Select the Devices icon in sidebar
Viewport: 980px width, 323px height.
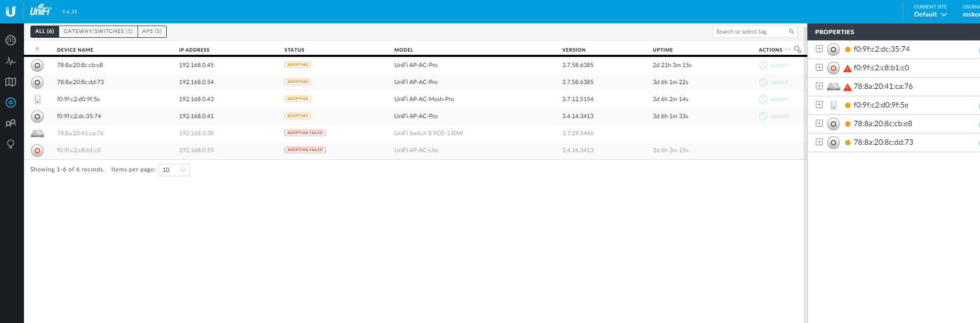11,103
